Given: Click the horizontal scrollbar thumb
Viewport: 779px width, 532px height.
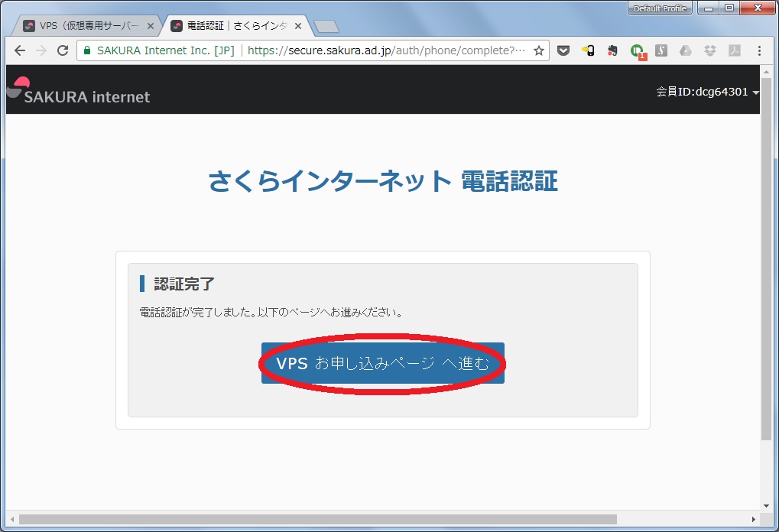Looking at the screenshot, I should pos(318,519).
